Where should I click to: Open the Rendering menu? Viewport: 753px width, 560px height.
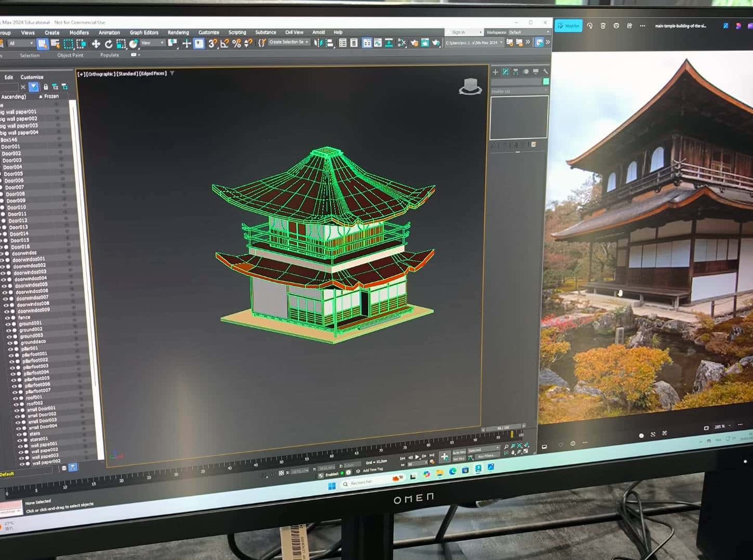coord(178,32)
